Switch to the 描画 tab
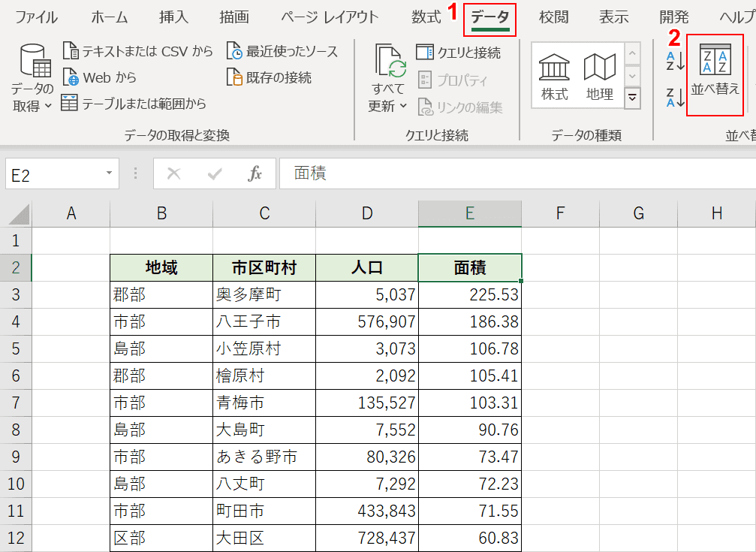 coord(233,17)
